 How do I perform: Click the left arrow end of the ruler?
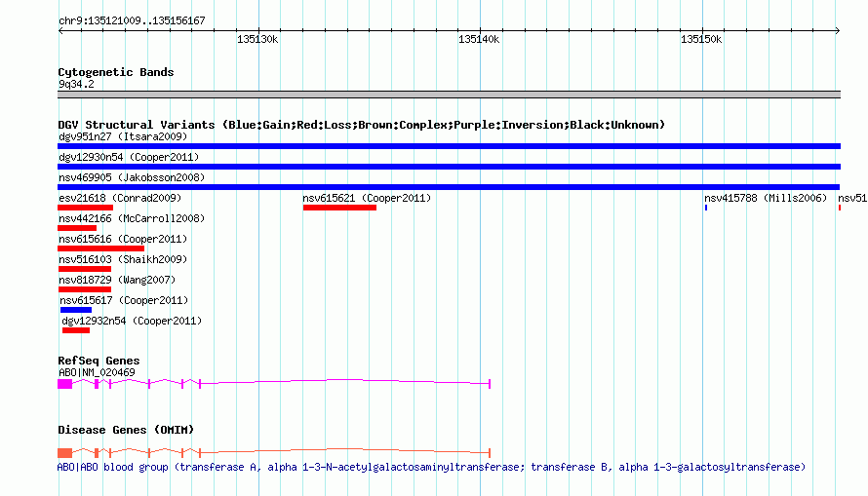coord(60,30)
